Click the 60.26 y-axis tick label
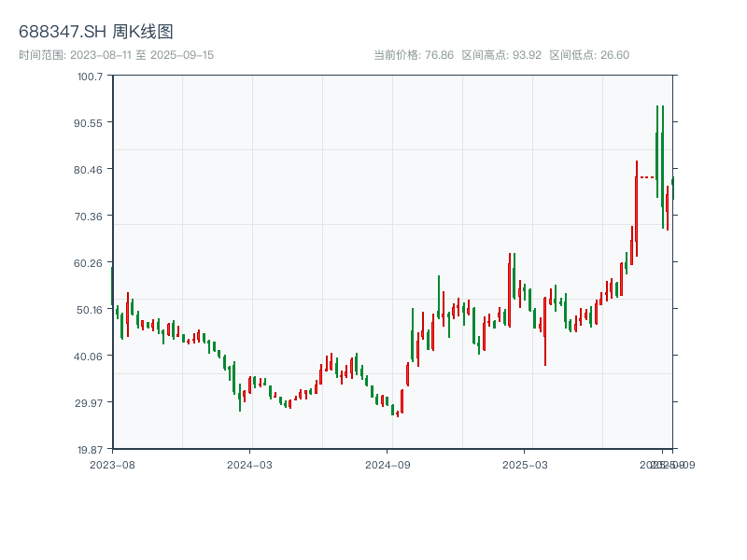The image size is (747, 560). pos(90,262)
